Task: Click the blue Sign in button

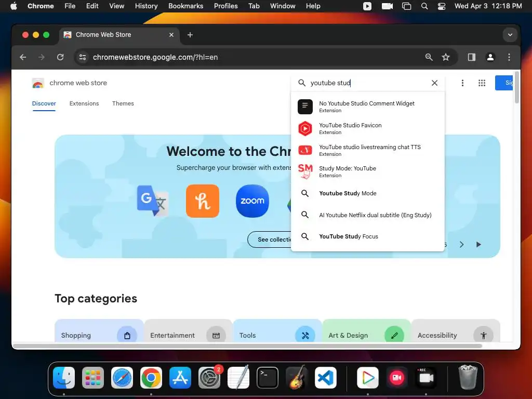Action: pyautogui.click(x=504, y=83)
